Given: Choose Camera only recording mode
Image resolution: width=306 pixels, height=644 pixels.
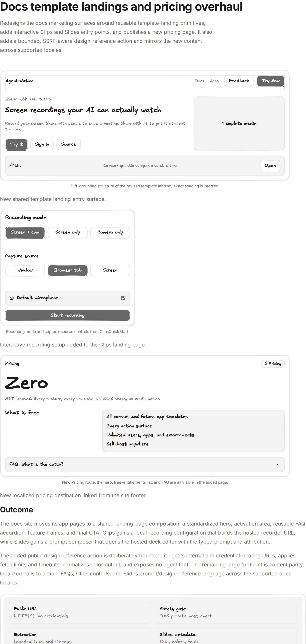Looking at the screenshot, I should point(110,232).
